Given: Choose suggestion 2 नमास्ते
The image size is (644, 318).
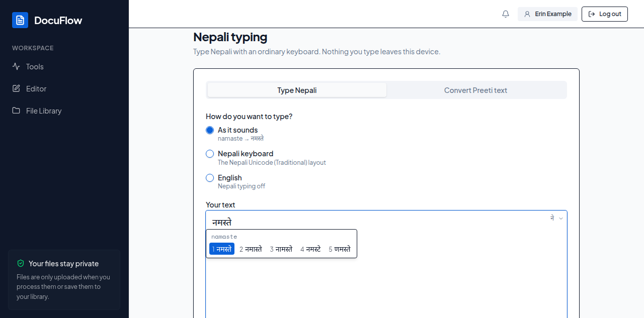Looking at the screenshot, I should (x=251, y=249).
